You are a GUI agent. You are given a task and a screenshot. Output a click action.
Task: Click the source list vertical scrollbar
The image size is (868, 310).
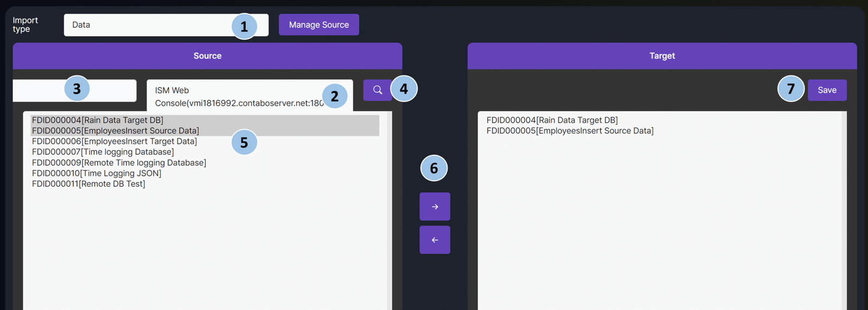click(389, 217)
